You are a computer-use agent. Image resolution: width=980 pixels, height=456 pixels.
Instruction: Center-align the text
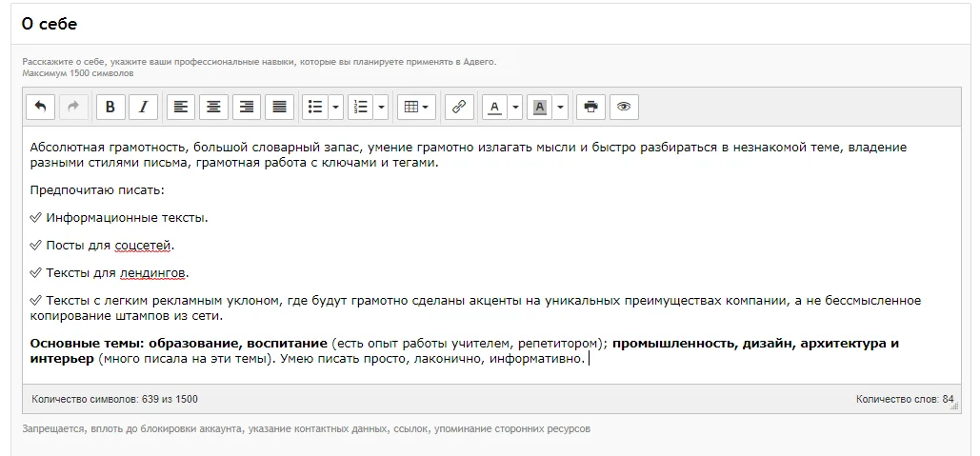tap(213, 107)
